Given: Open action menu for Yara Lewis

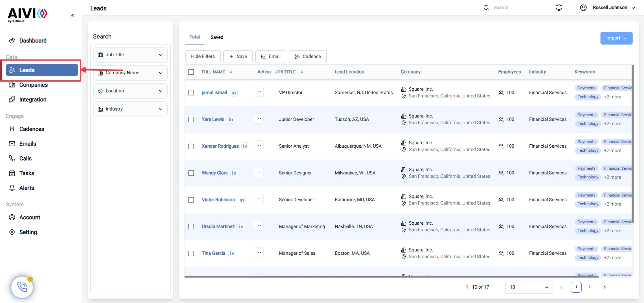Looking at the screenshot, I should click(x=259, y=119).
